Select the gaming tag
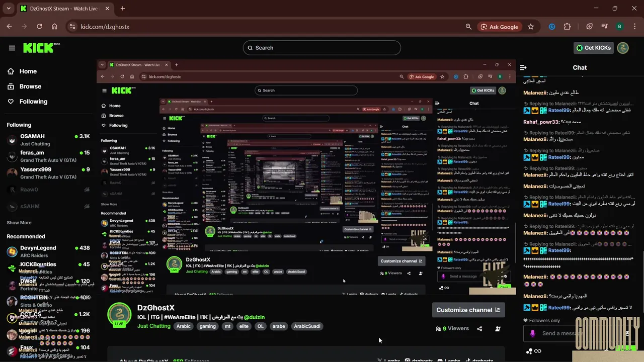Viewport: 644px width, 362px height. [207, 326]
